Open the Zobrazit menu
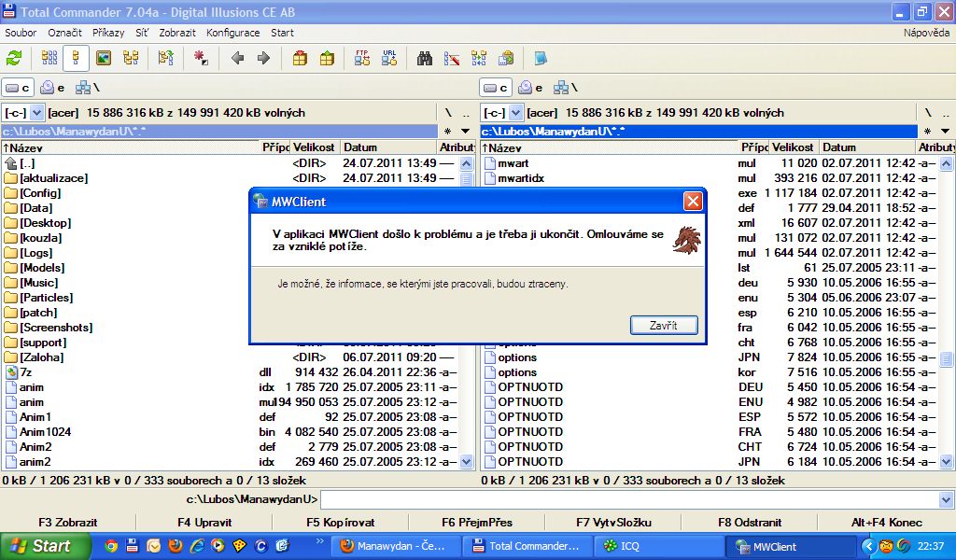The image size is (956, 560). (x=177, y=33)
